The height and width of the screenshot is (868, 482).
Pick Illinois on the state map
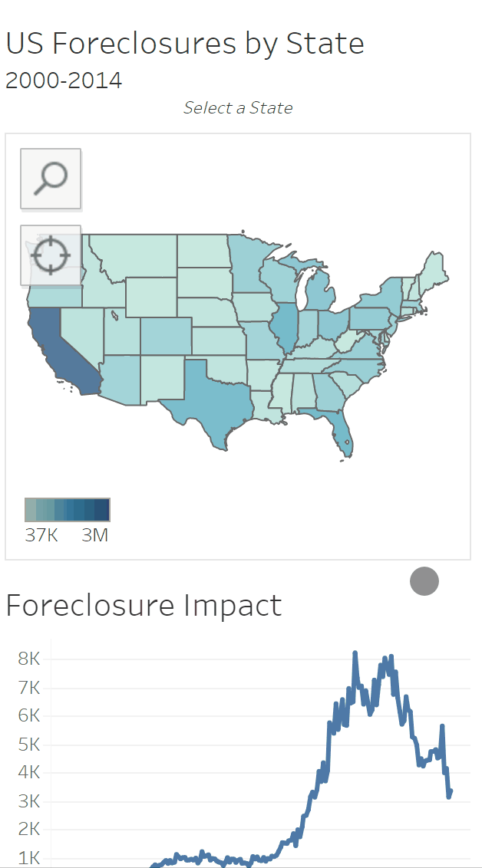click(287, 327)
